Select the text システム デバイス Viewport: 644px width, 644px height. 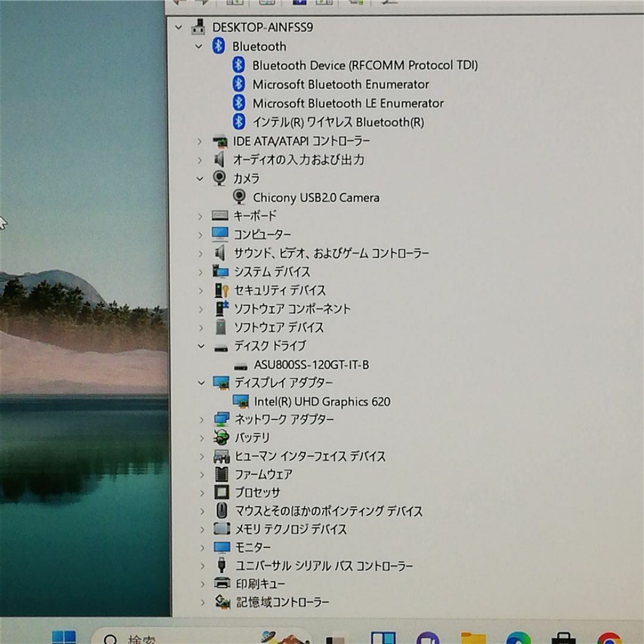click(272, 271)
